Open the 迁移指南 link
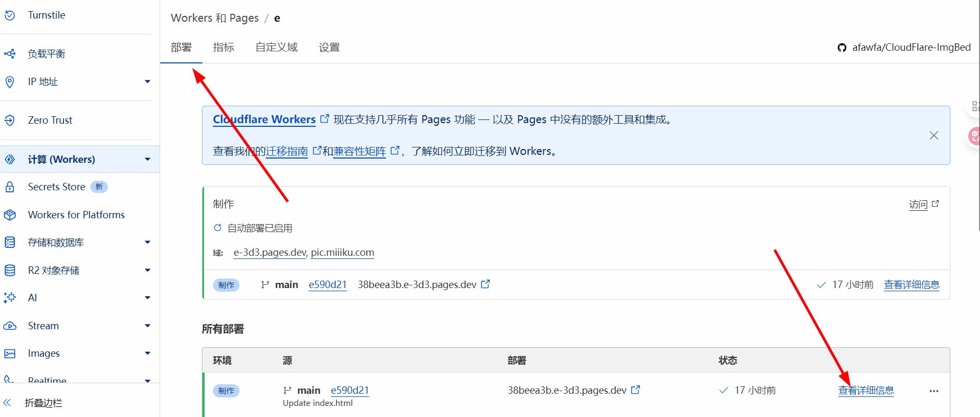The image size is (980, 417). [287, 151]
